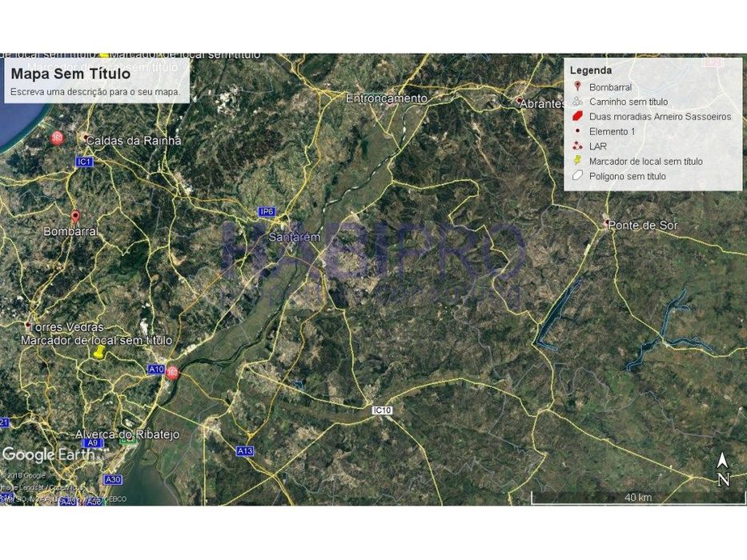
Task: Click the A9 road shield
Action: click(x=93, y=443)
